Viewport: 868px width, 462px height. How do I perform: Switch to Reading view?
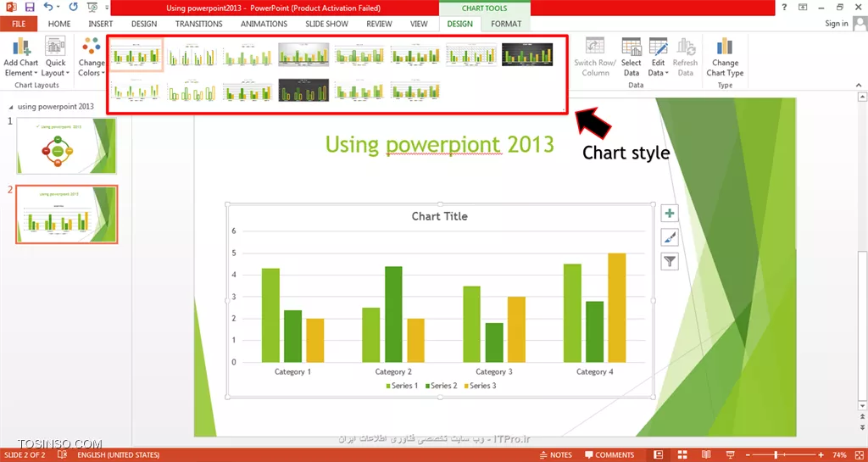(707, 455)
